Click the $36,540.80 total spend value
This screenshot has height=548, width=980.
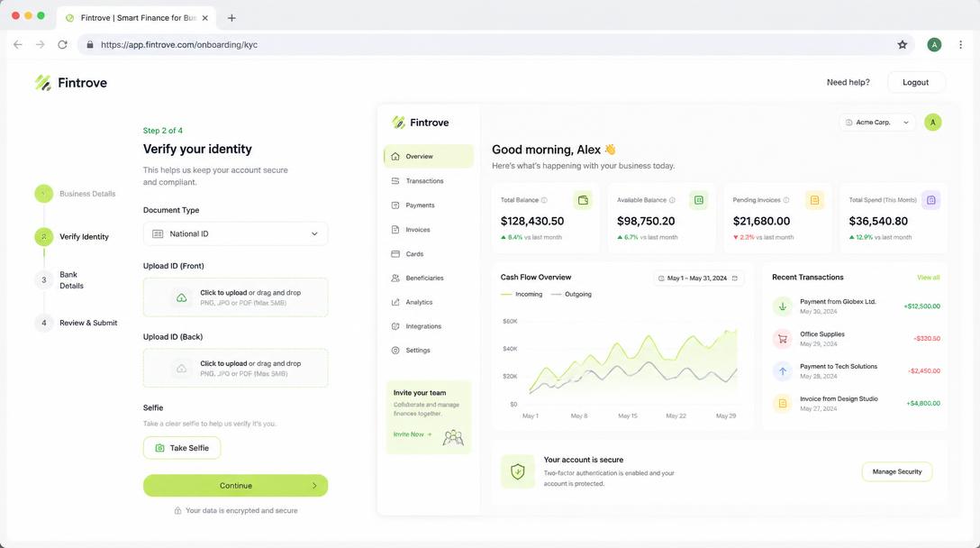tap(878, 221)
